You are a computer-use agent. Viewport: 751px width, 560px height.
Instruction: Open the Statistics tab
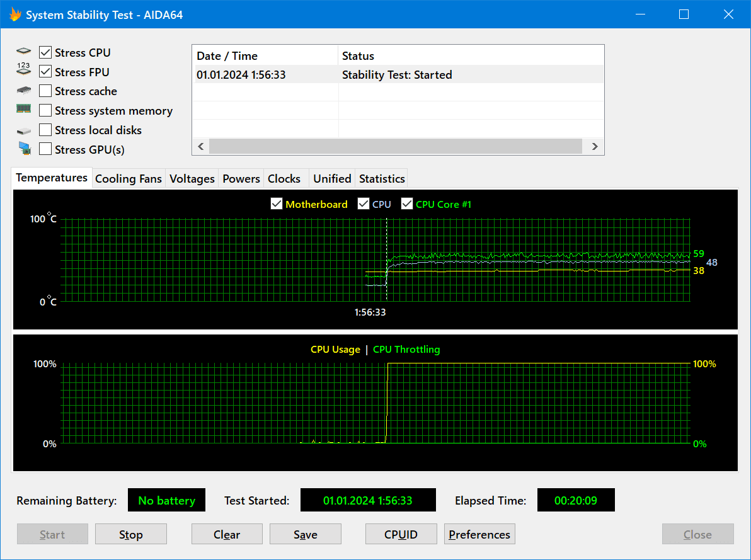click(382, 179)
